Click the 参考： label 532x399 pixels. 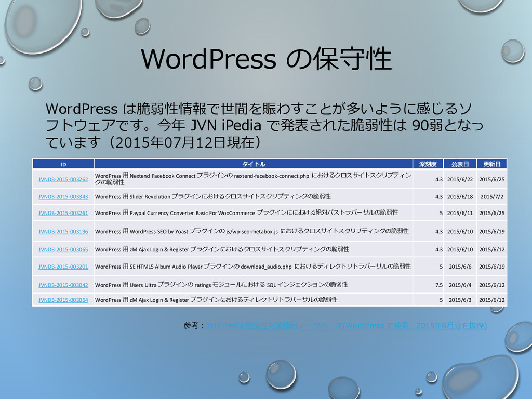pyautogui.click(x=194, y=325)
